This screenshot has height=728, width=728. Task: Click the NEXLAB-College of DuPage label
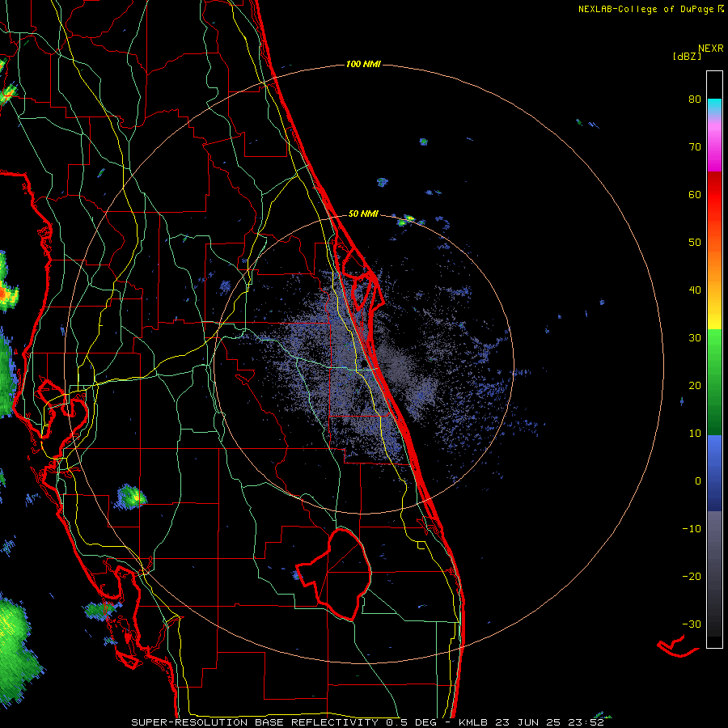point(650,9)
